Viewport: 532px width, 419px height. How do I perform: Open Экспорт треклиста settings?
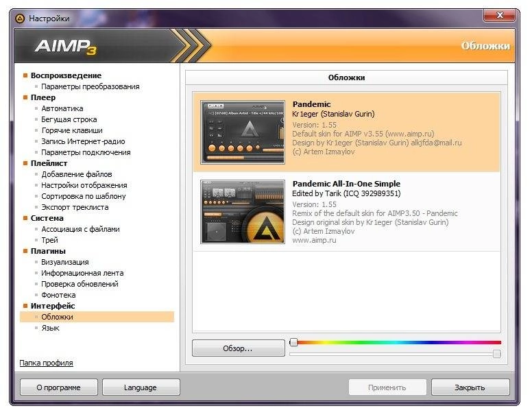click(x=75, y=207)
